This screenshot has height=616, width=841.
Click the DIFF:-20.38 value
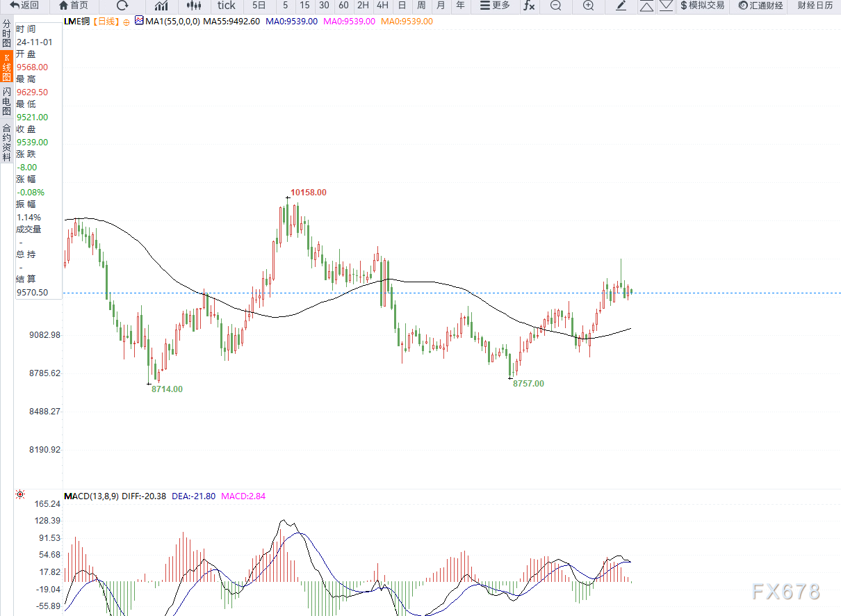(x=143, y=496)
